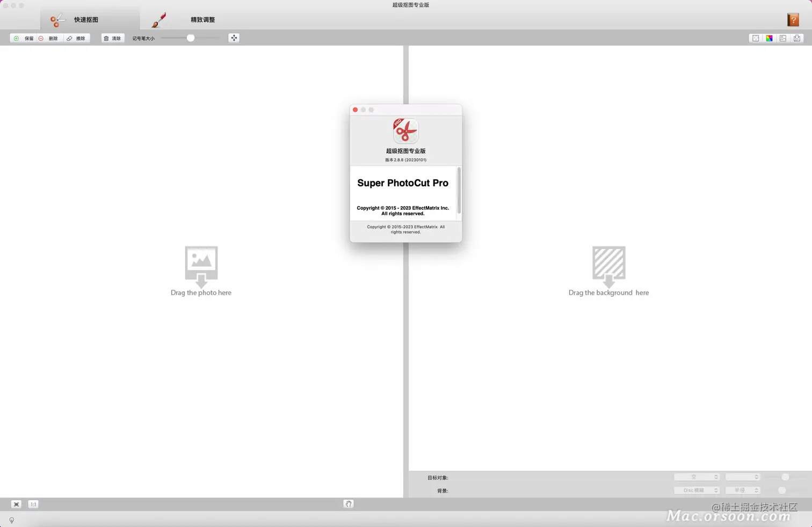The height and width of the screenshot is (527, 812).
Task: Adjust the 目标对象 row slider
Action: tap(785, 477)
